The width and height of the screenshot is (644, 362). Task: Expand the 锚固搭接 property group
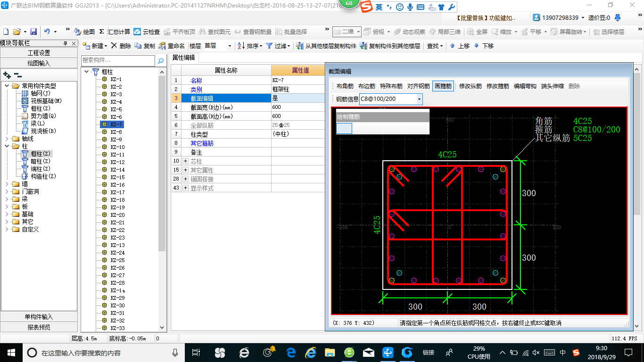pyautogui.click(x=185, y=179)
